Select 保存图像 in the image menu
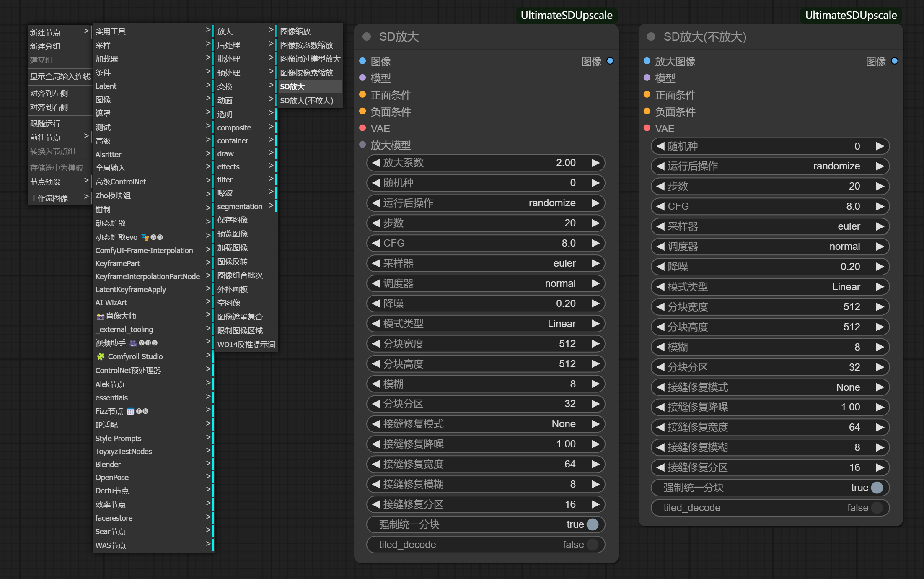 coord(245,220)
